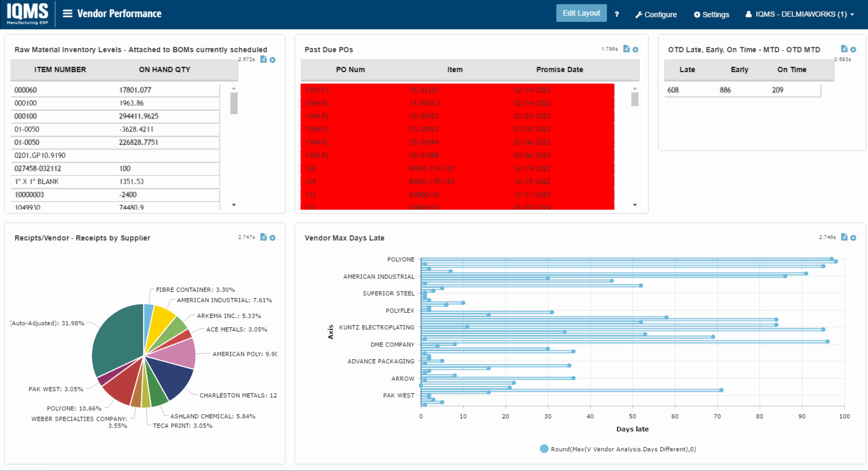Open the Settings menu
Image resolution: width=868 pixels, height=471 pixels.
coord(712,14)
